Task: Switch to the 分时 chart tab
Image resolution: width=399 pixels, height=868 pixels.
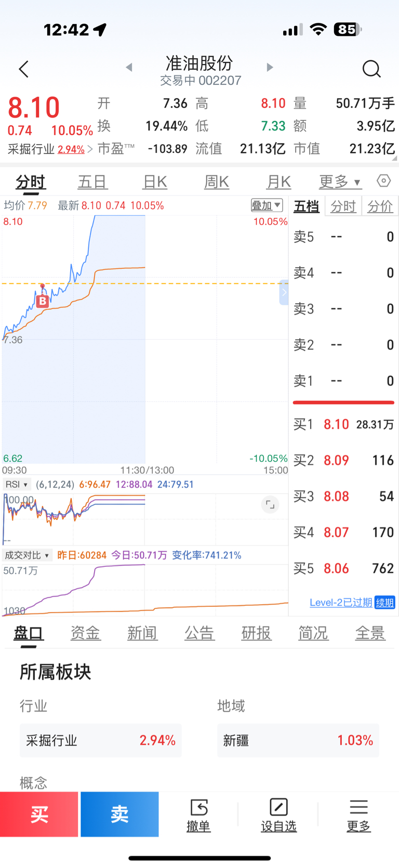Action: [31, 182]
